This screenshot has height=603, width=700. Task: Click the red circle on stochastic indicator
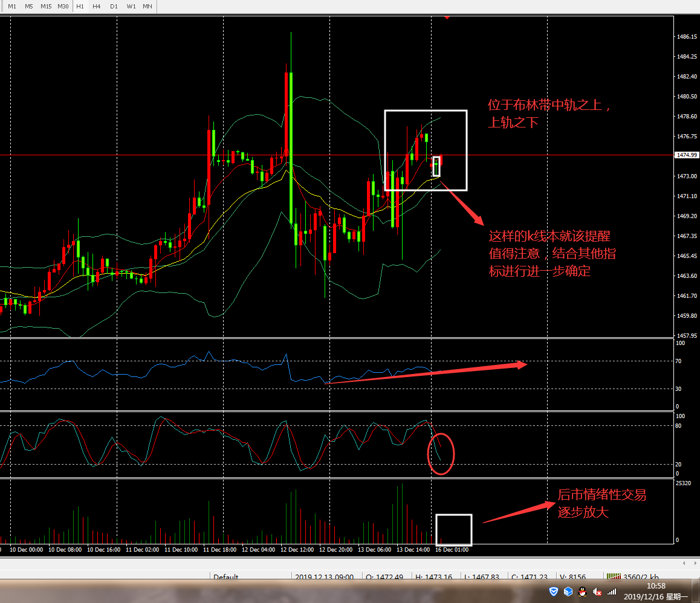tap(441, 453)
